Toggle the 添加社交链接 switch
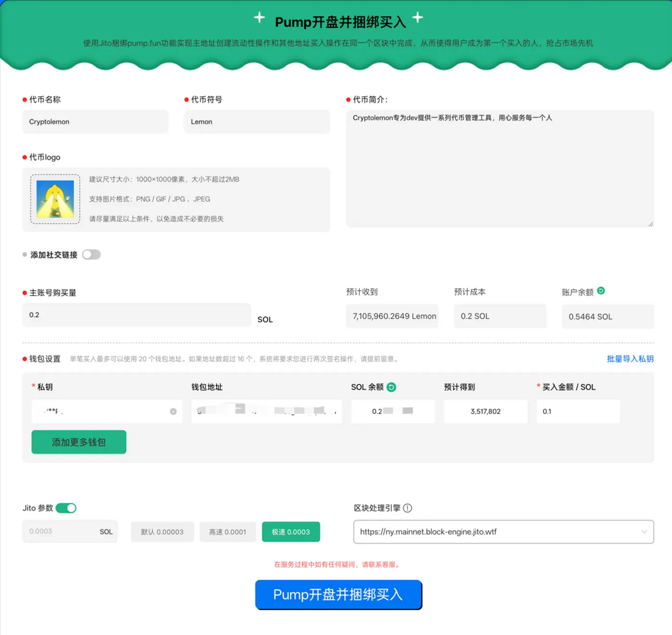 [x=91, y=255]
